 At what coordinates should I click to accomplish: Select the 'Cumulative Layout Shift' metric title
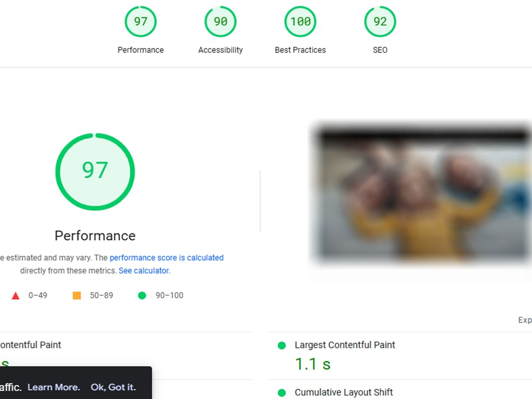344,393
